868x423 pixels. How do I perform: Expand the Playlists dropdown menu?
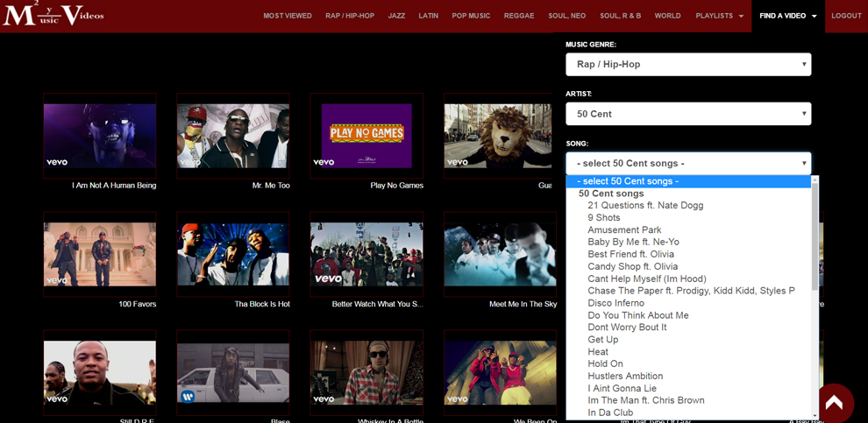pos(720,16)
